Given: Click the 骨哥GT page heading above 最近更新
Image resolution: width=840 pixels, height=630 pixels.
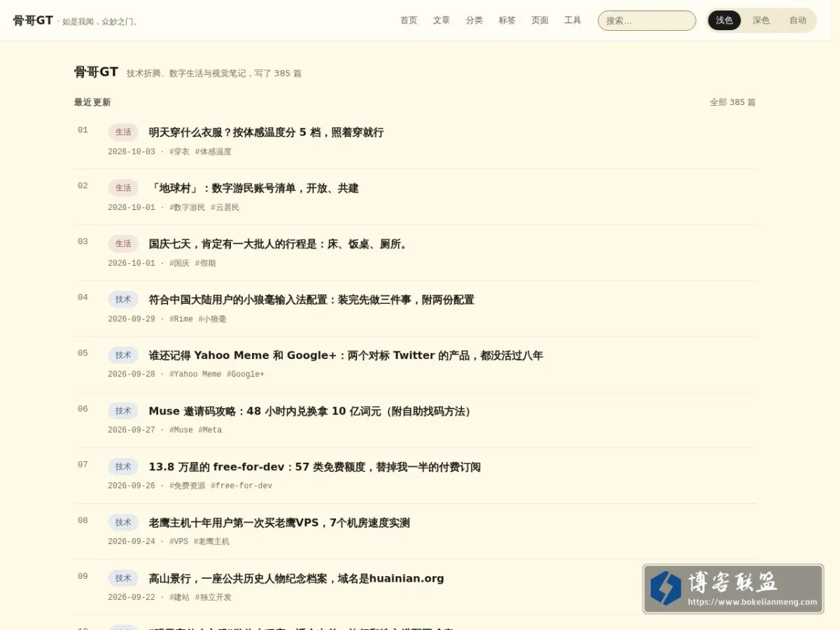Looking at the screenshot, I should pyautogui.click(x=96, y=72).
